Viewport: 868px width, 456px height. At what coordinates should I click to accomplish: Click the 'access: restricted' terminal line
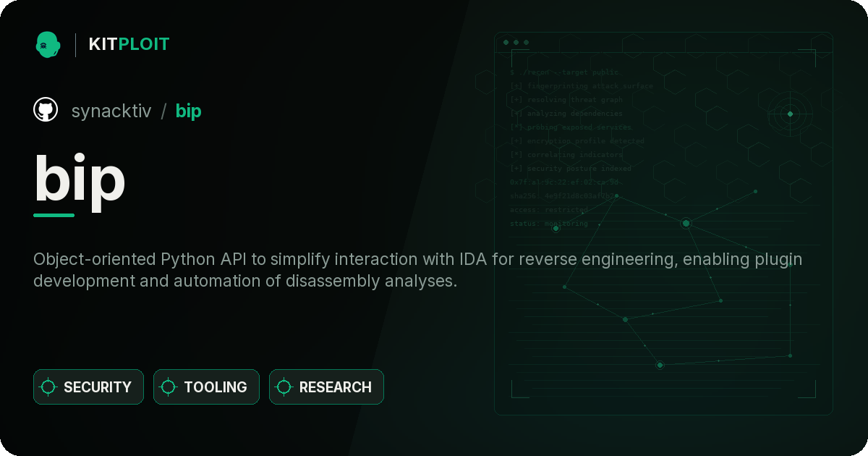pos(549,210)
